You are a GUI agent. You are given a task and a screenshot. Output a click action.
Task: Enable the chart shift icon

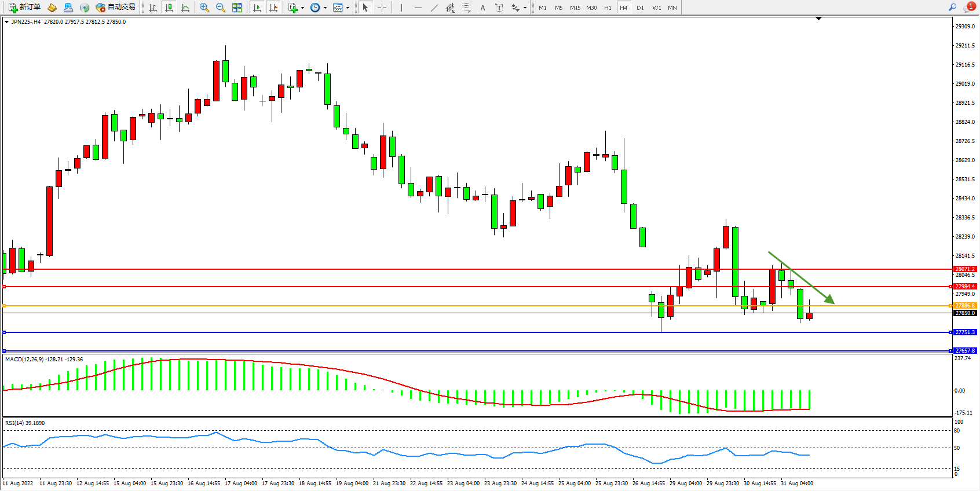pos(273,8)
